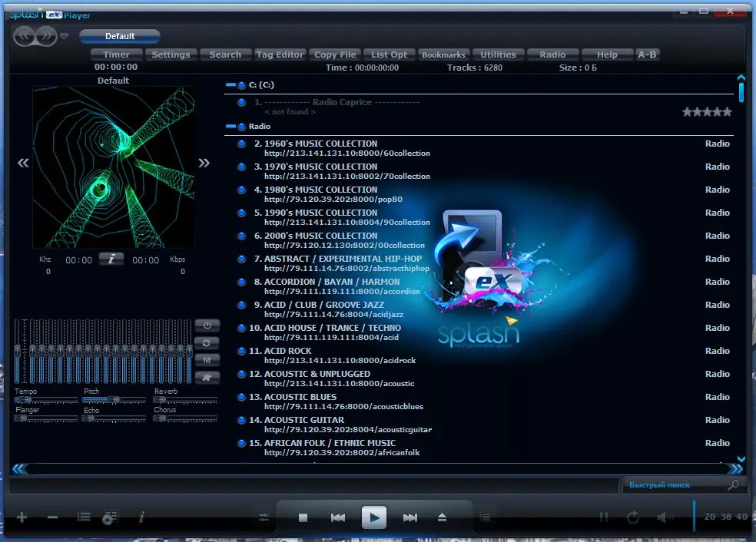Image resolution: width=756 pixels, height=542 pixels.
Task: Click the info i button under visualization
Action: 111,259
